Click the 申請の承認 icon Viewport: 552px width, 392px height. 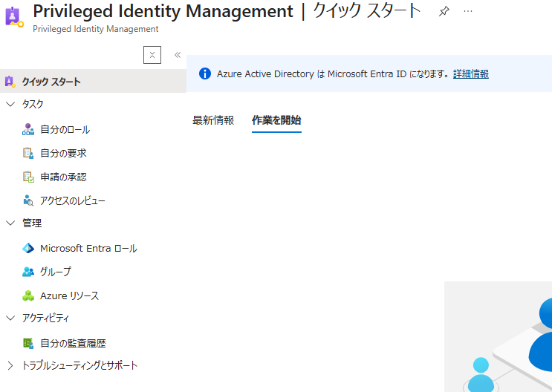click(x=28, y=177)
